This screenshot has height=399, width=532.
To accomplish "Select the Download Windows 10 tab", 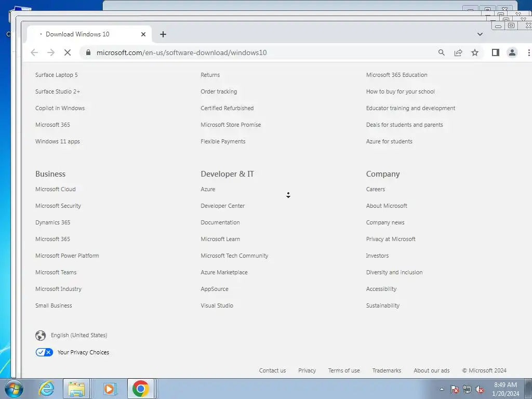I will [89, 34].
